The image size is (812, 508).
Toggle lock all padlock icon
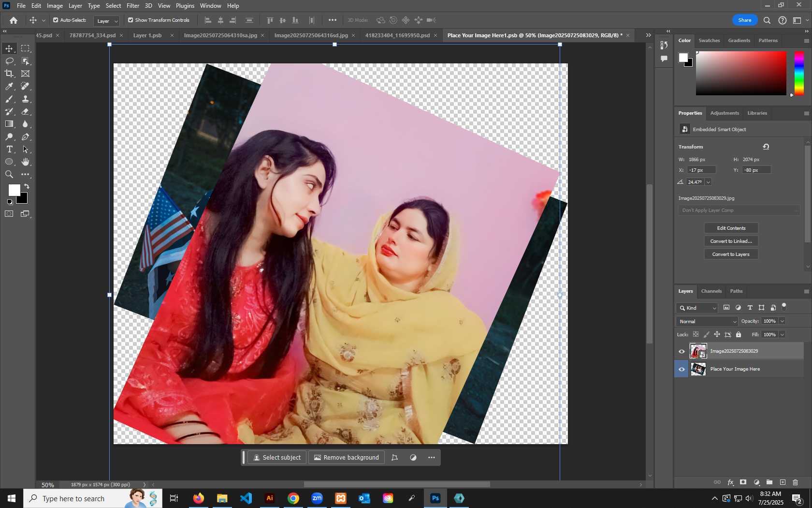pyautogui.click(x=739, y=334)
